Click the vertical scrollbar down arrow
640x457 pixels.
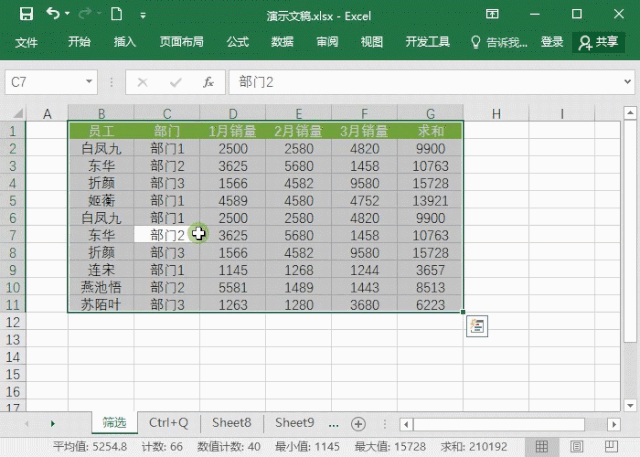[630, 405]
